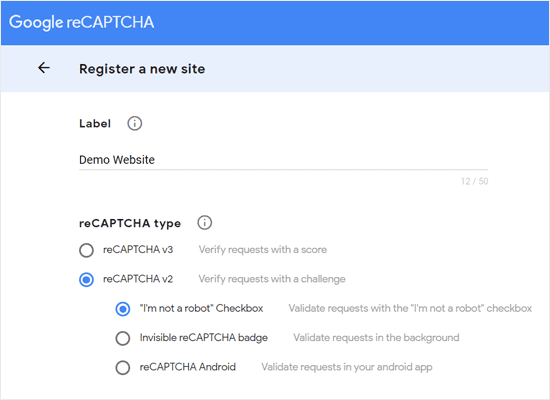Open the info icon beside Label

click(x=134, y=124)
